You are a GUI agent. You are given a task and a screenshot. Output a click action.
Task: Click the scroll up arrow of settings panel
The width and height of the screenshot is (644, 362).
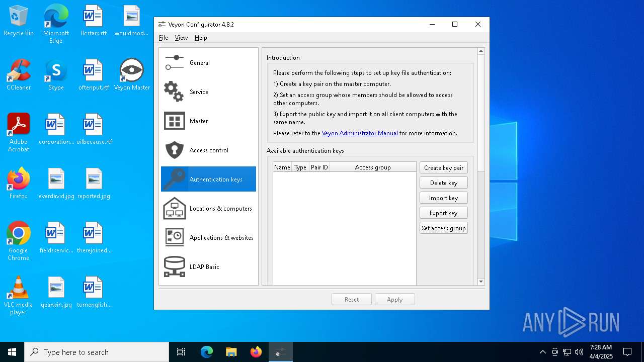pyautogui.click(x=481, y=51)
